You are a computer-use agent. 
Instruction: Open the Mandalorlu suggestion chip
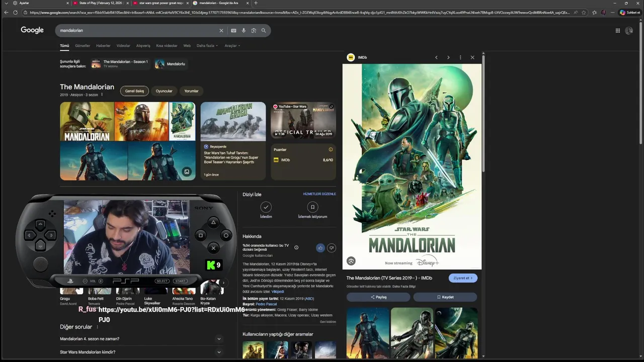(x=171, y=64)
